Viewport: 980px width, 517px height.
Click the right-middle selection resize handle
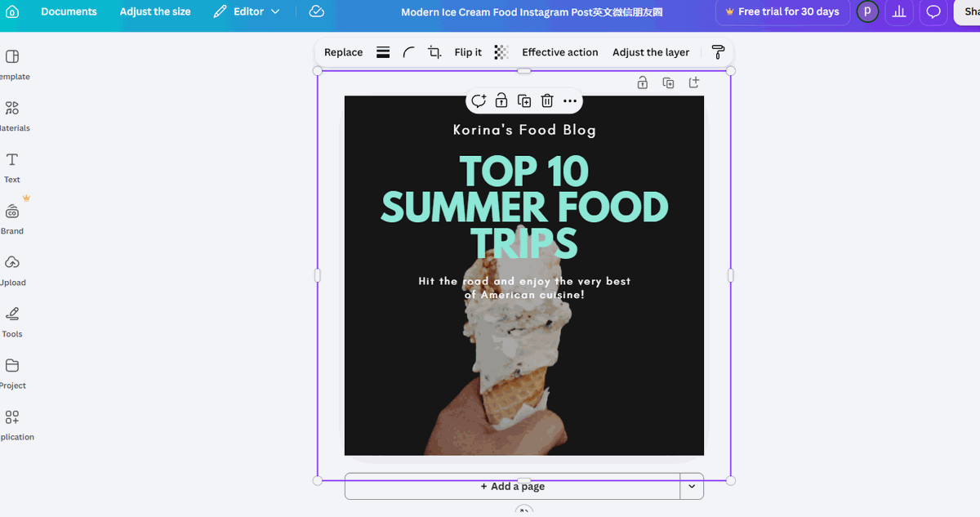(x=730, y=276)
